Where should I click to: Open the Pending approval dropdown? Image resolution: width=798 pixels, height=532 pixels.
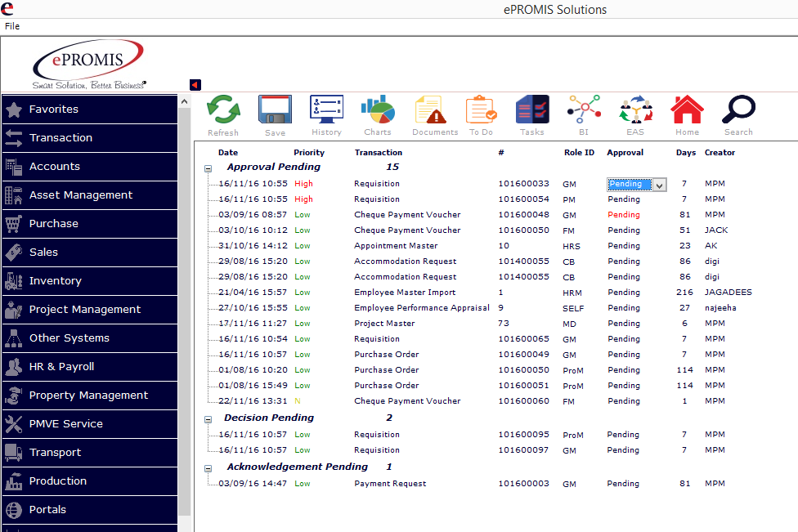(661, 184)
